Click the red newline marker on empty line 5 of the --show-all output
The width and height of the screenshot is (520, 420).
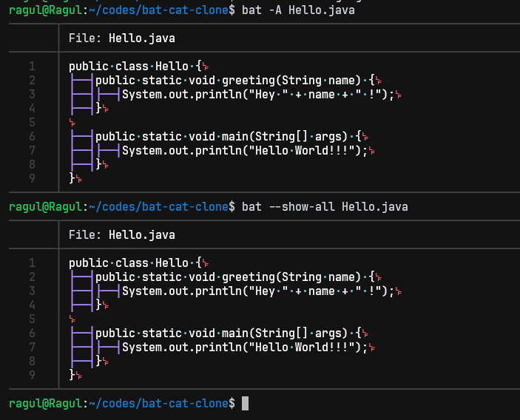coord(72,319)
